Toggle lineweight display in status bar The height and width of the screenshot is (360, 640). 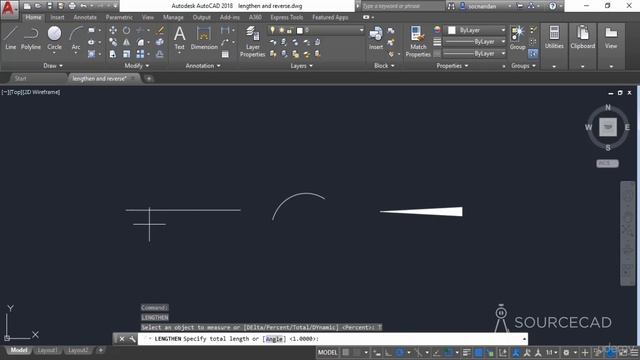click(x=467, y=352)
